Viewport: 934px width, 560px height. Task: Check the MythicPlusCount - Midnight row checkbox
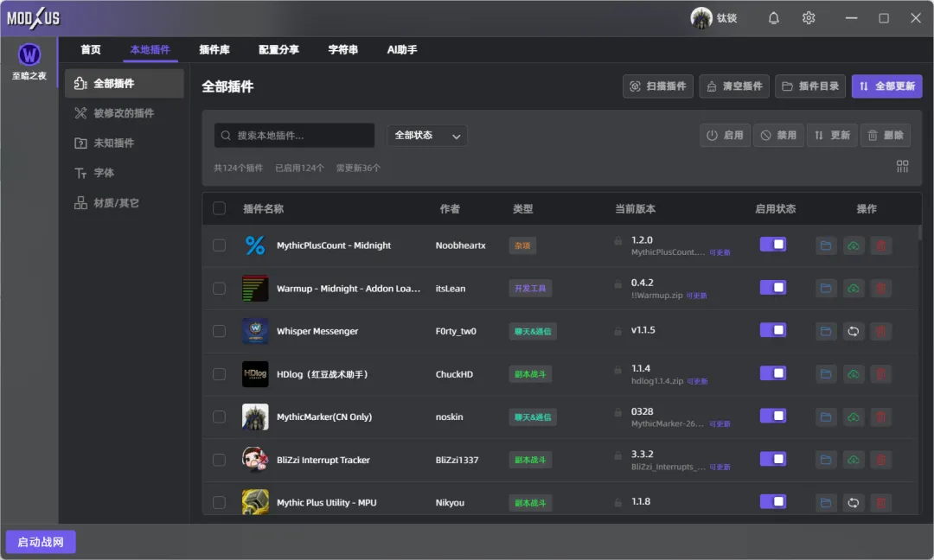click(x=219, y=245)
